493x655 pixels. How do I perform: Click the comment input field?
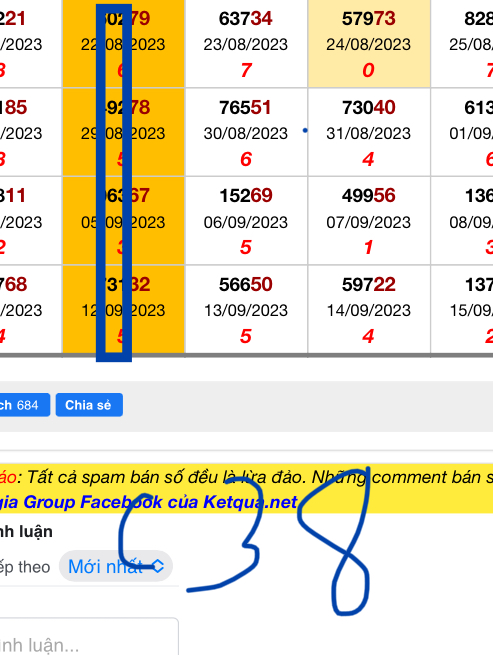[x=89, y=637]
